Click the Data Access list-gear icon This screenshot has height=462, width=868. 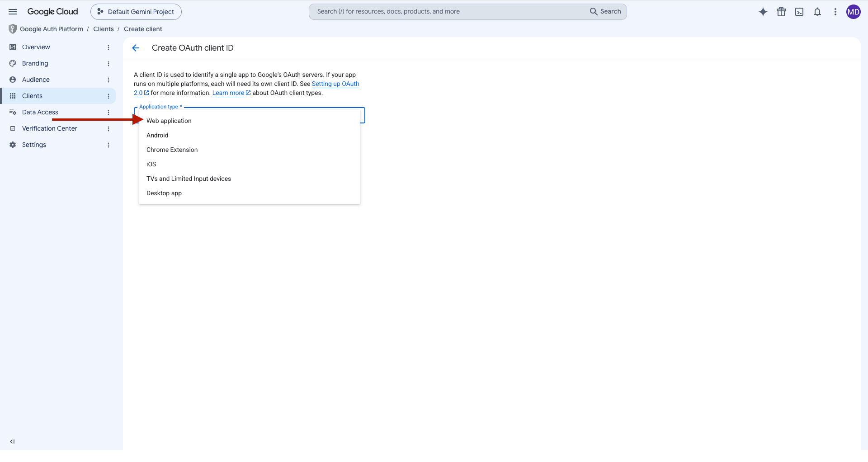(x=13, y=112)
